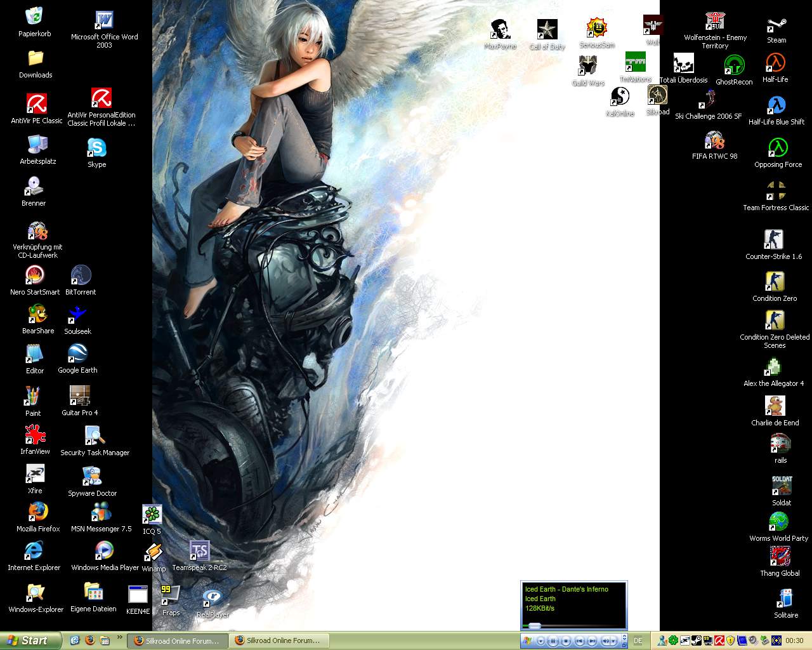
Task: Open the Skype desktop icon
Action: tap(96, 148)
